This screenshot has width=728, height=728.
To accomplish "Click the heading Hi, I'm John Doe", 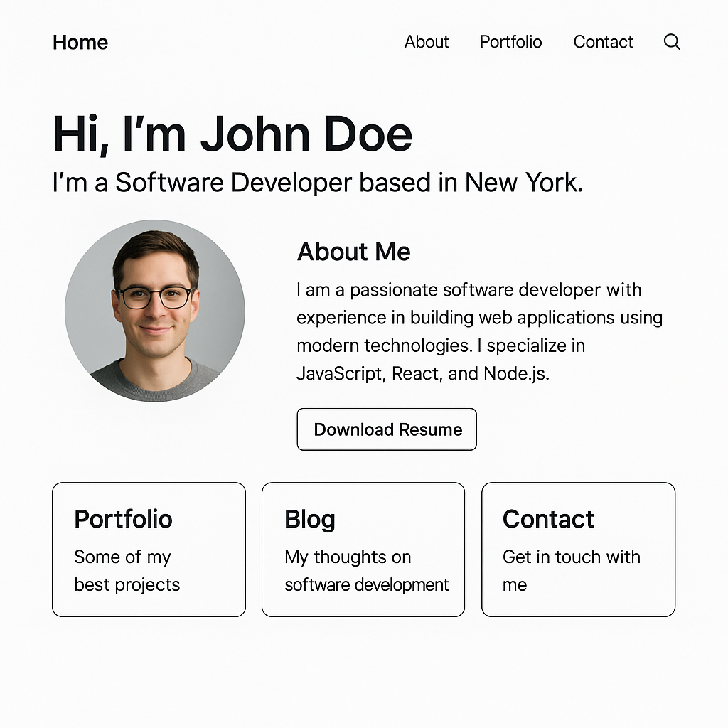I will (x=232, y=133).
